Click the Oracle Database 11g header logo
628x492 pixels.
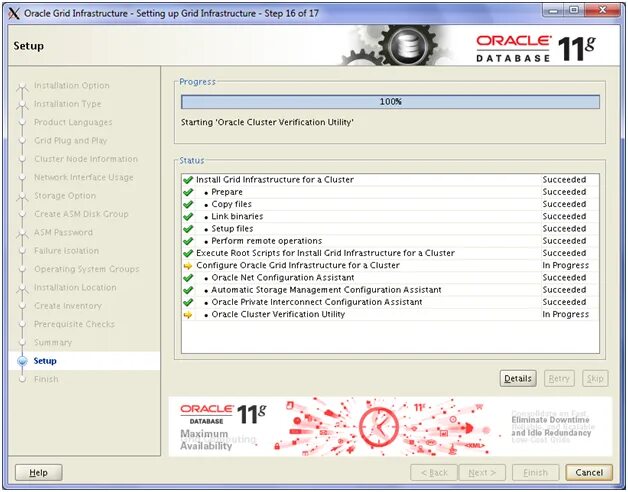pos(536,48)
